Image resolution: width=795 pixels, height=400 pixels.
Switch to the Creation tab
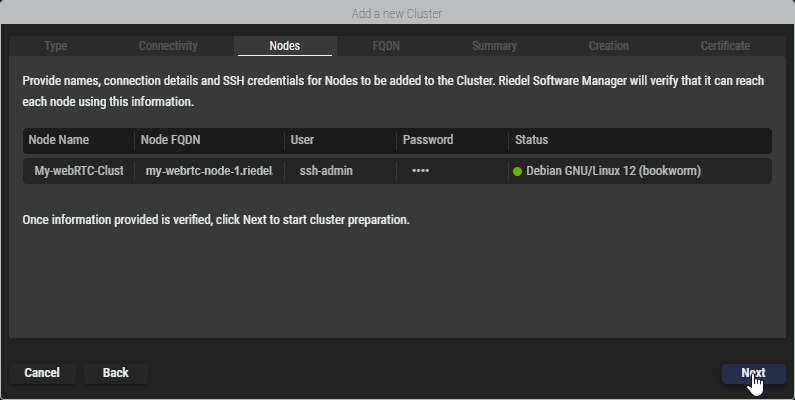[x=608, y=46]
